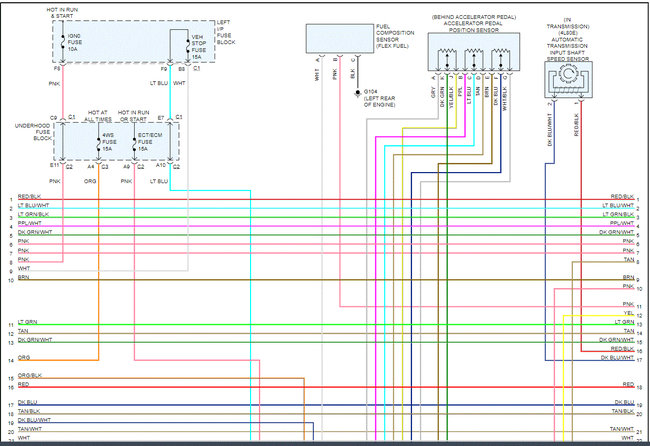Select the DK BLU label on left row 17
Screen dimensions: 650x446
(x=27, y=402)
